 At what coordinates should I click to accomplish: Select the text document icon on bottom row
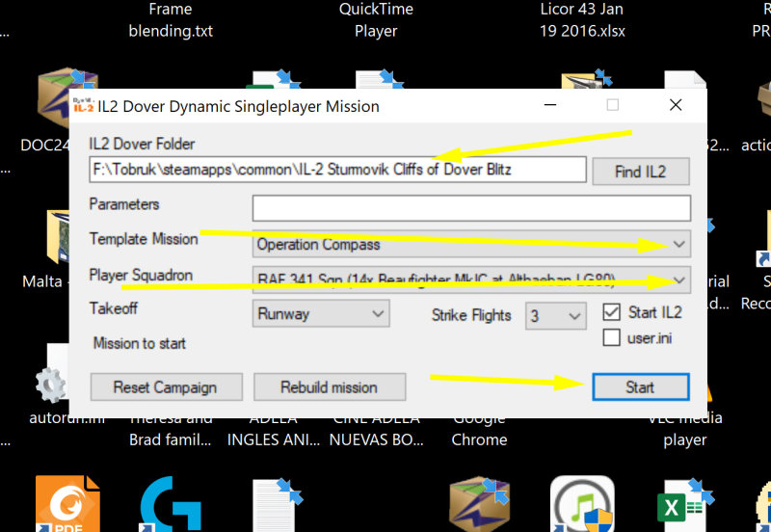coord(277,505)
